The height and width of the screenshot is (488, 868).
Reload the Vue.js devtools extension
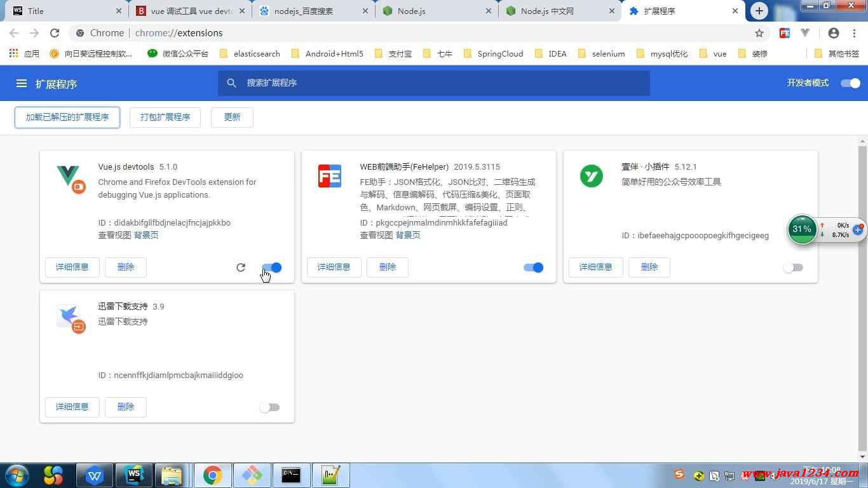[x=241, y=268]
